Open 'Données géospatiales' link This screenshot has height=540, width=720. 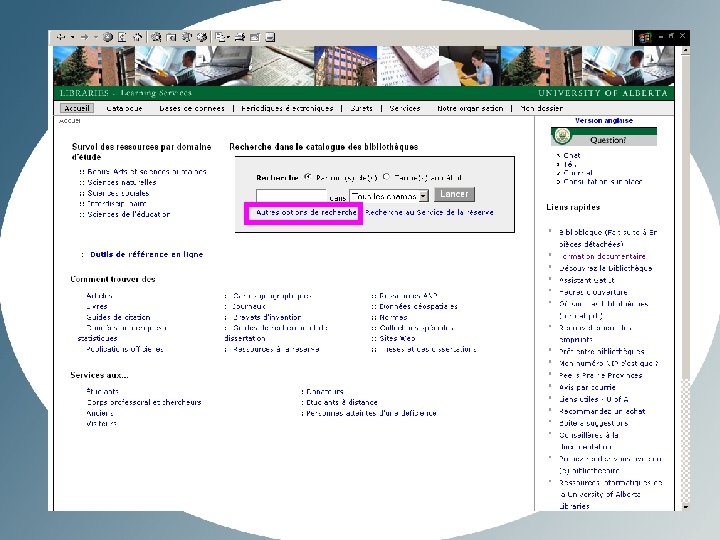[418, 306]
